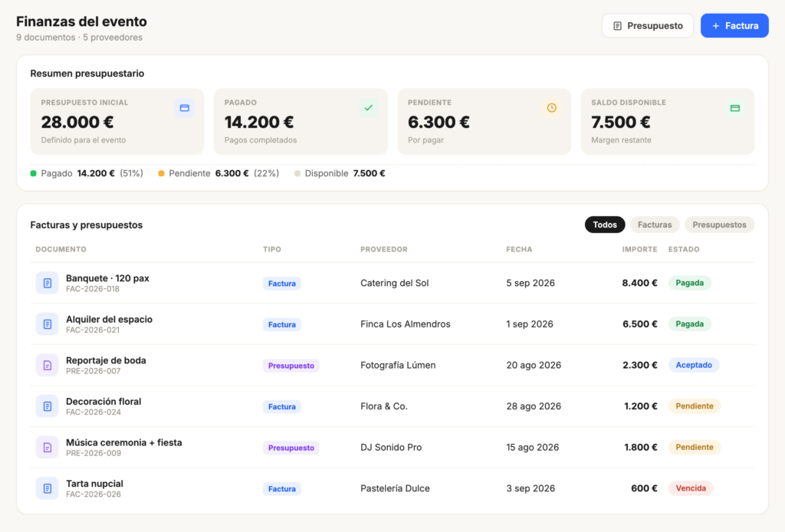The image size is (785, 532).
Task: Click the DOCUMENTO column header
Action: [x=61, y=249]
